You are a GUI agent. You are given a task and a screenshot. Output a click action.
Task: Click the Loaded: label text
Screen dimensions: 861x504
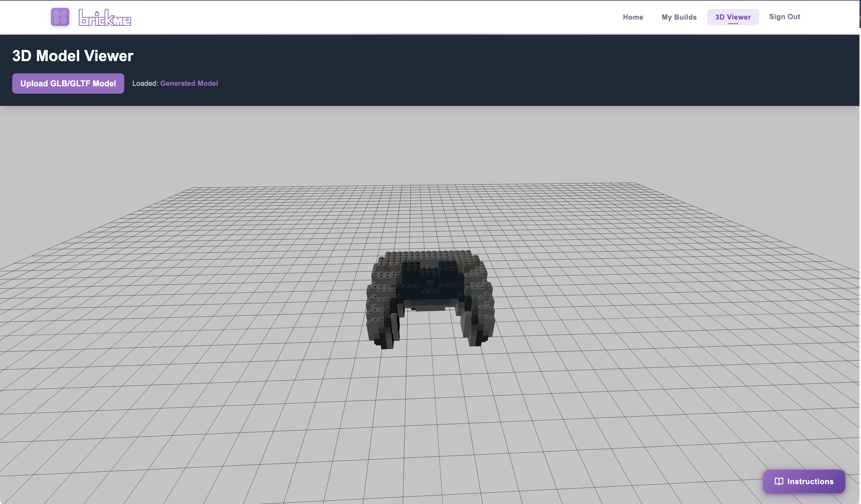click(x=145, y=83)
